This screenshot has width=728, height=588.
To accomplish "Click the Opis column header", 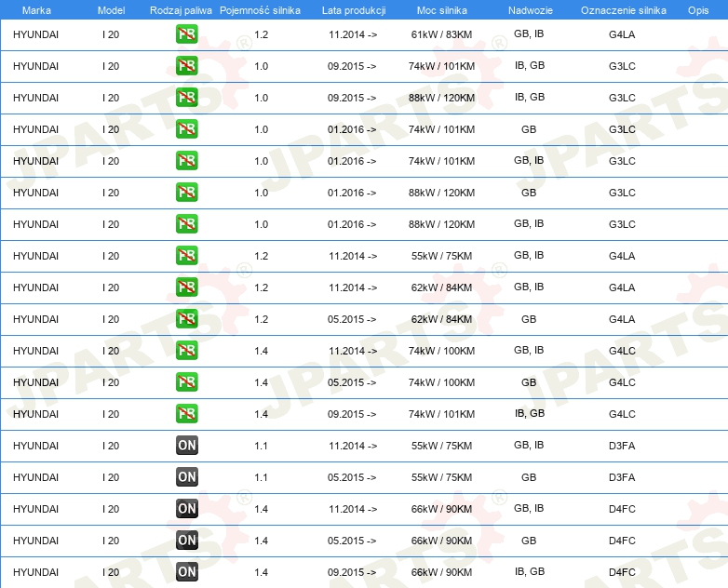I will pos(697,9).
